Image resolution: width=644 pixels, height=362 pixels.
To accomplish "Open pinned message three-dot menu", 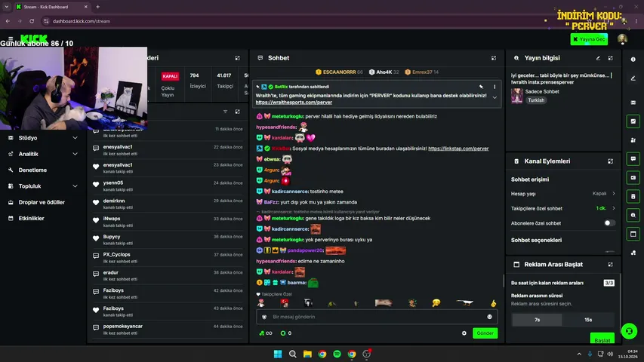I will [x=495, y=87].
